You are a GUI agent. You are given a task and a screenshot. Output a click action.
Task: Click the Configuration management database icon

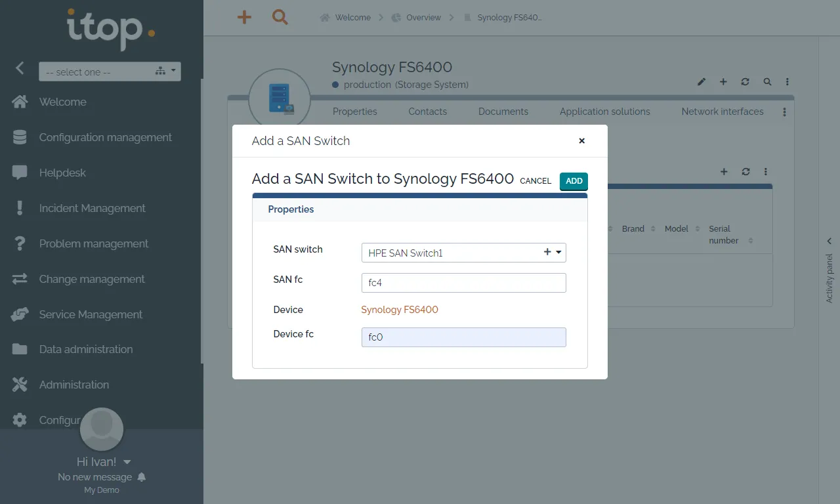(20, 137)
